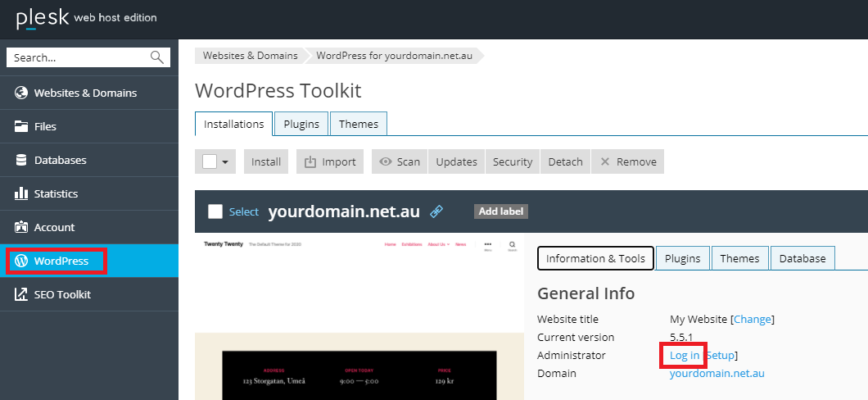
Task: Click the search icon in site preview
Action: click(x=512, y=244)
